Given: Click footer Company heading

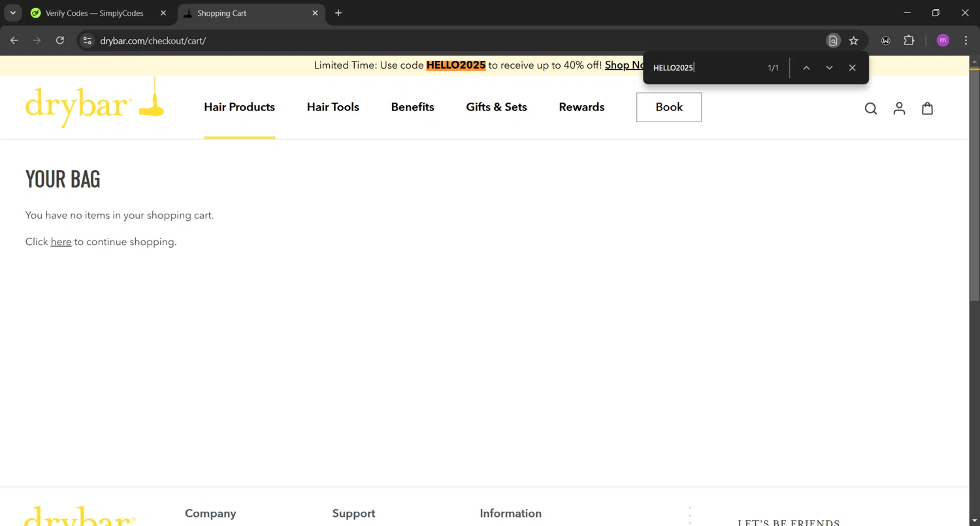Looking at the screenshot, I should (210, 514).
